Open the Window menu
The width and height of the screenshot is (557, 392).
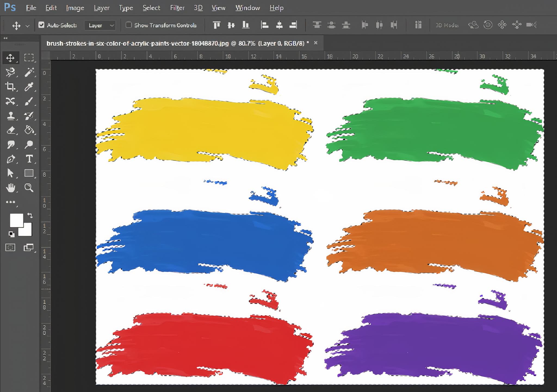[248, 8]
